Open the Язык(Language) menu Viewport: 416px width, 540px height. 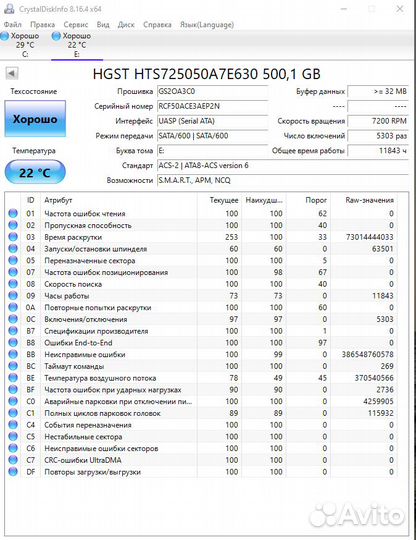point(207,25)
